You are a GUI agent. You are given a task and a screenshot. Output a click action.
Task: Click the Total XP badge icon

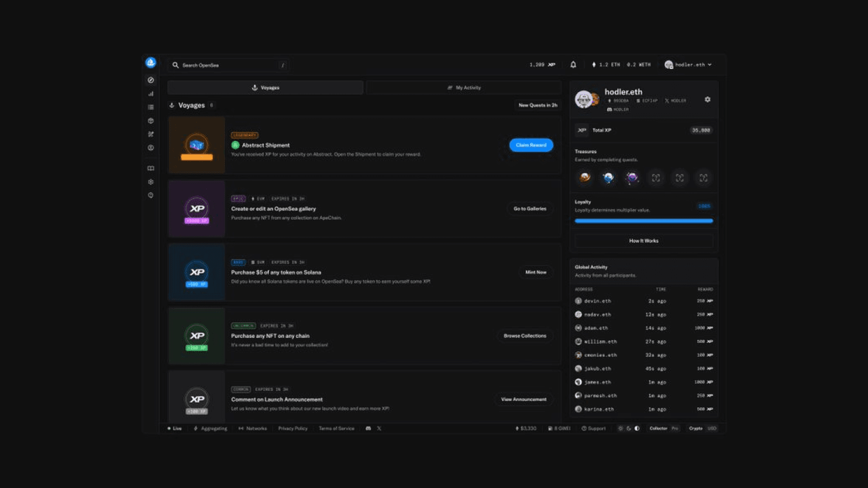pyautogui.click(x=582, y=130)
